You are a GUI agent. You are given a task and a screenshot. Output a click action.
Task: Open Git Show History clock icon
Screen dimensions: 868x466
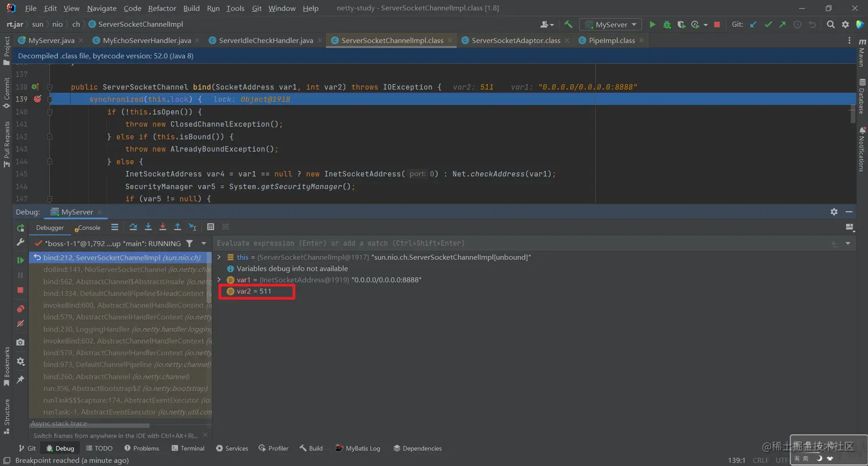coord(797,25)
